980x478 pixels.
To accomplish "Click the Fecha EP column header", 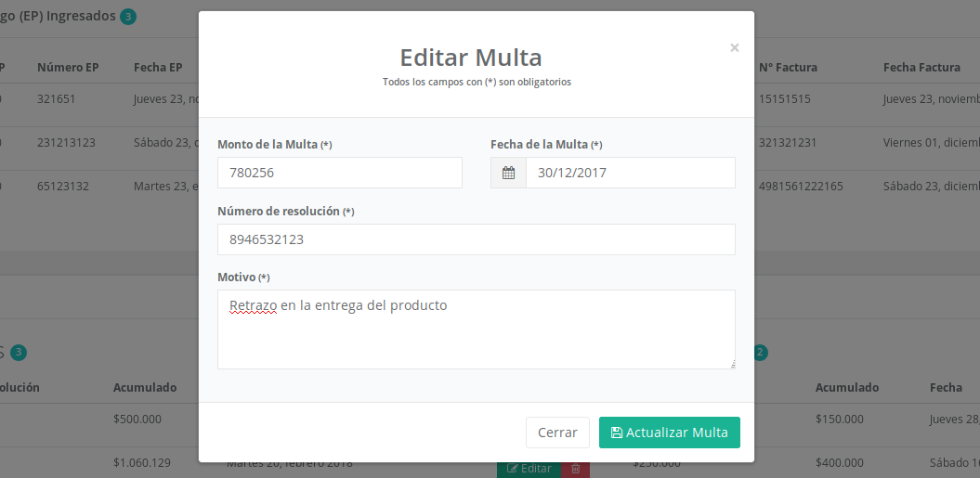I will click(158, 68).
